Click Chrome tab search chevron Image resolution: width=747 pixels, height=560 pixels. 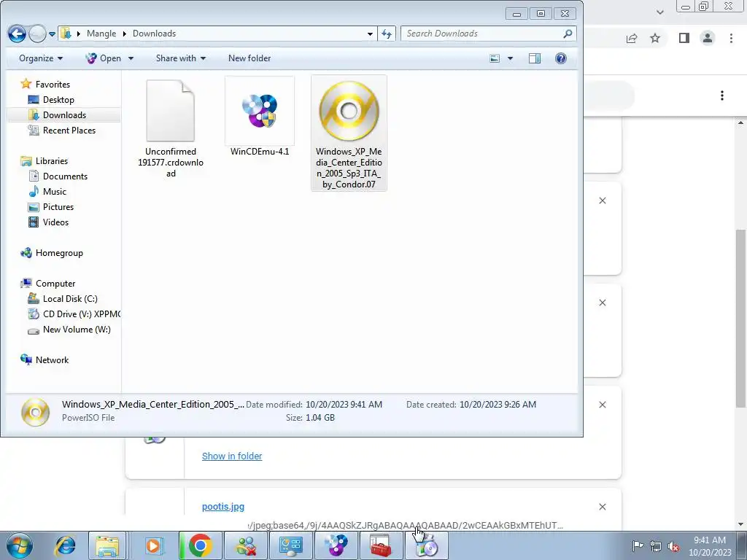click(x=659, y=12)
